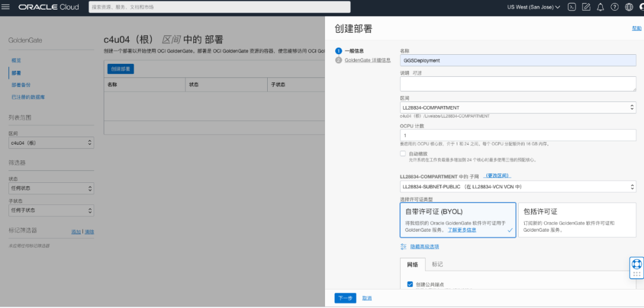644x308 pixels.
Task: Click GoldenGate 详细信息 step link
Action: pyautogui.click(x=367, y=60)
